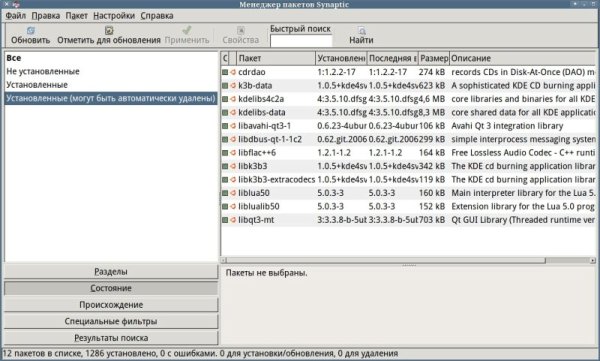Click the Avahi Qt 3 integration library description

click(507, 126)
